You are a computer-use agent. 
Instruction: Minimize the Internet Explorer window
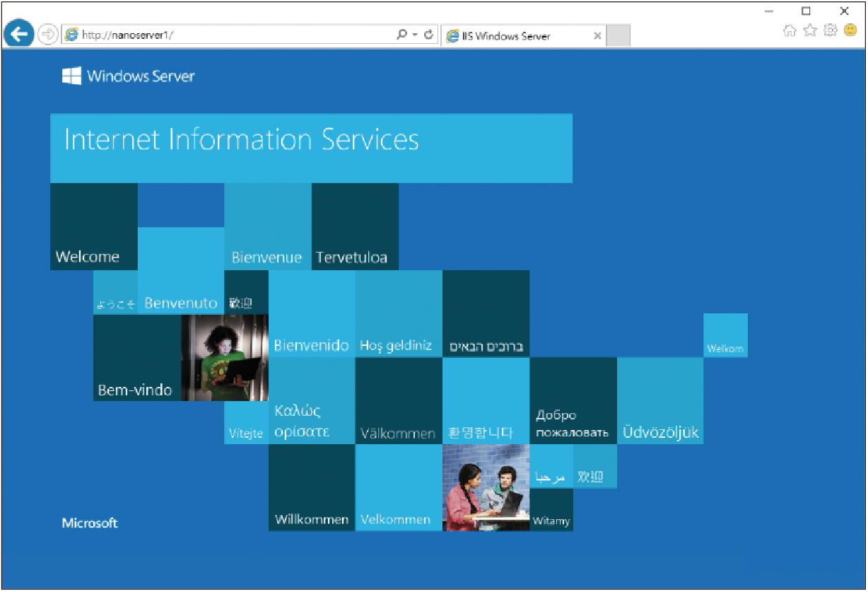click(769, 11)
